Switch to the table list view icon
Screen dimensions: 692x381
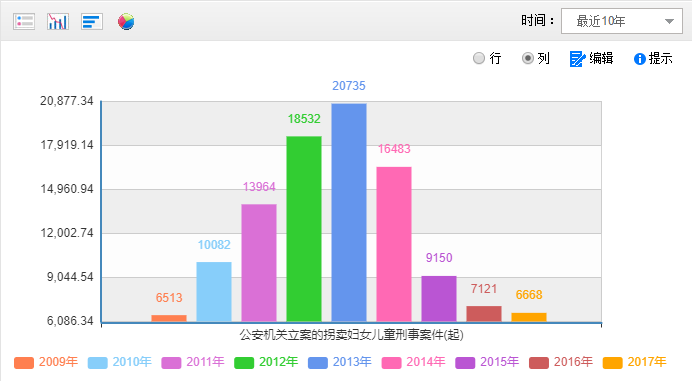click(x=24, y=21)
